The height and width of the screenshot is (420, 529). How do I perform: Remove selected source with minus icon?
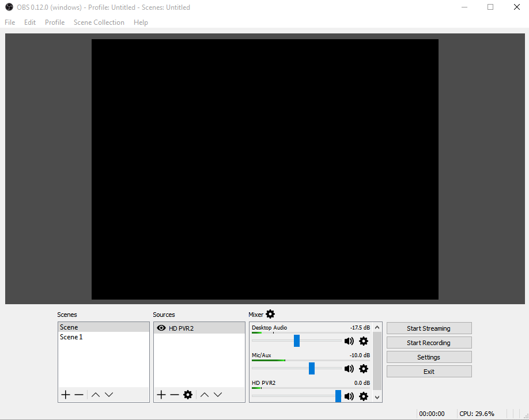[175, 395]
